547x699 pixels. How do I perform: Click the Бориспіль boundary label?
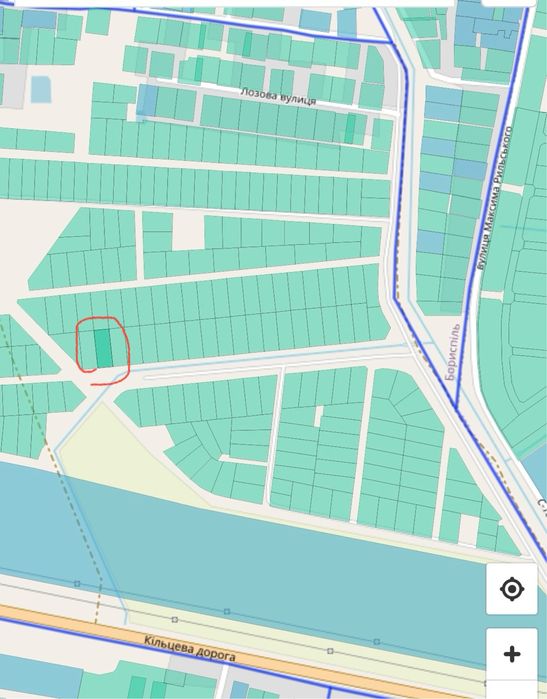tap(451, 353)
